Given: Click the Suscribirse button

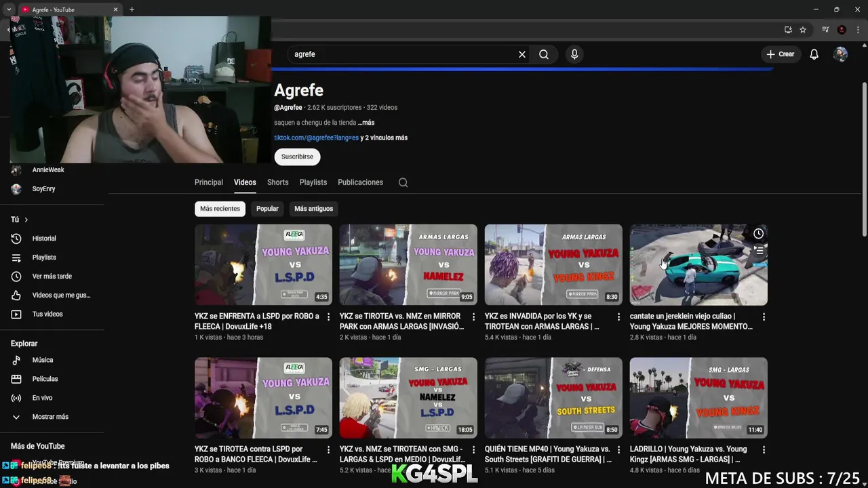Looking at the screenshot, I should (x=297, y=157).
